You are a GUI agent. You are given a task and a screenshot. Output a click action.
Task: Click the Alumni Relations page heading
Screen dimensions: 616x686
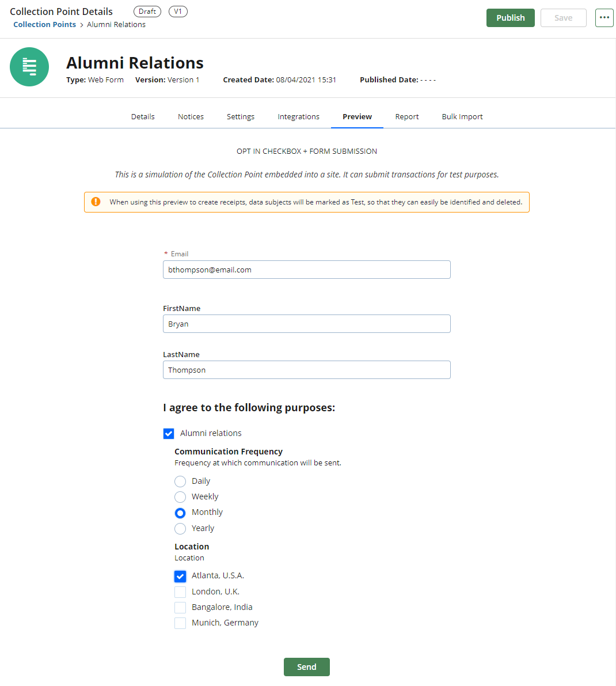pos(135,63)
